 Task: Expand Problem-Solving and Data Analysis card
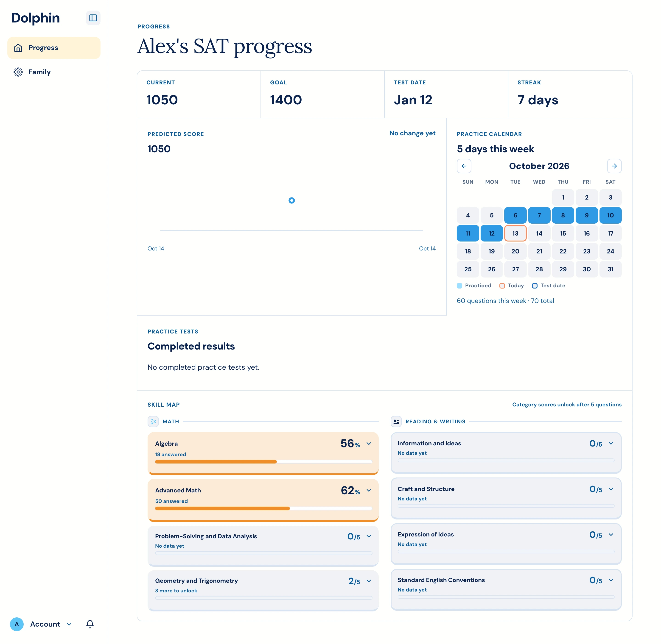(x=369, y=536)
